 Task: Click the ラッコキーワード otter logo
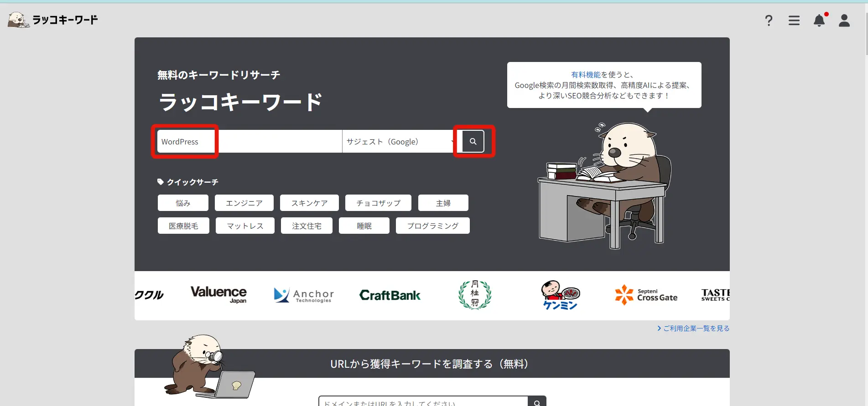click(x=53, y=20)
